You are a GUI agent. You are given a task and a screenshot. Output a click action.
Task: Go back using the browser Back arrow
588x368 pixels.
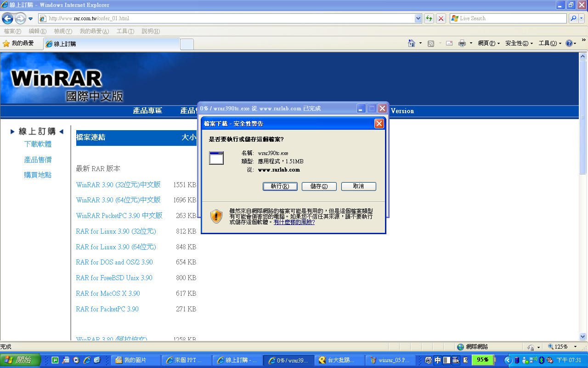pyautogui.click(x=7, y=18)
